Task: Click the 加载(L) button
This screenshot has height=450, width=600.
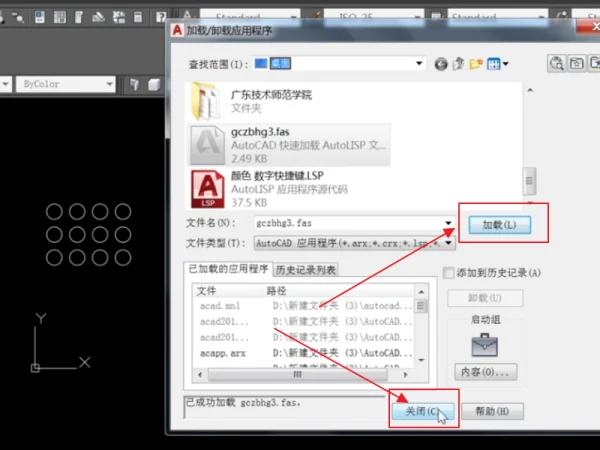Action: [499, 225]
